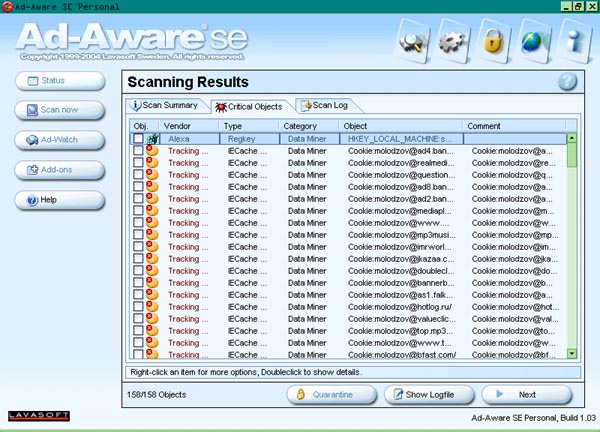Viewport: 600px width, 432px height.
Task: Open Ad-Watch
Action: point(60,140)
